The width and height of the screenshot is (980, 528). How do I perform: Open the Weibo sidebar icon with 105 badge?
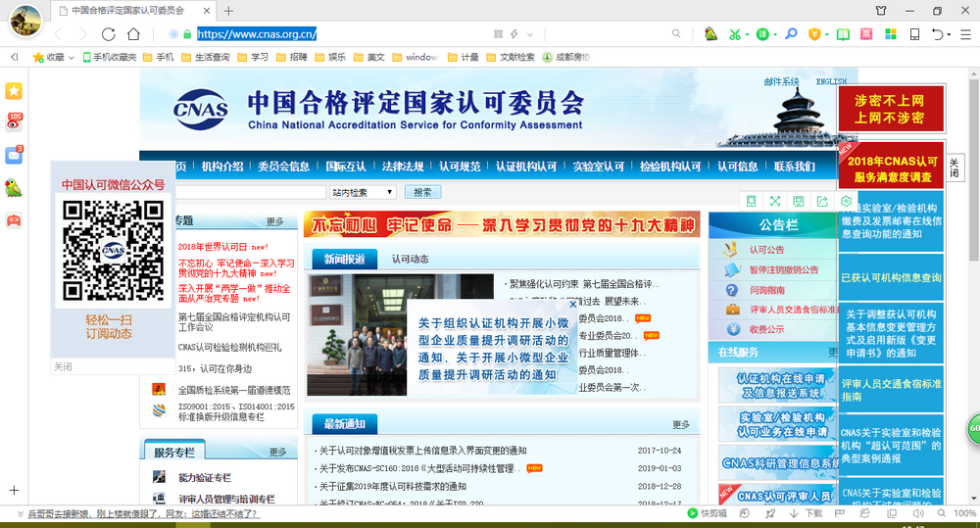pos(14,121)
